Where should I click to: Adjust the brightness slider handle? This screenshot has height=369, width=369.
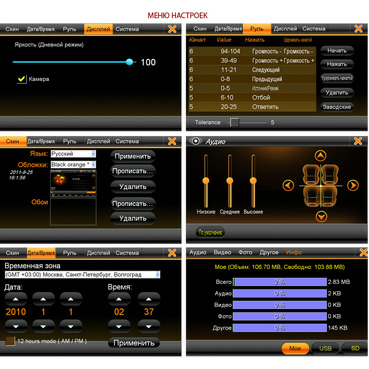tap(130, 62)
